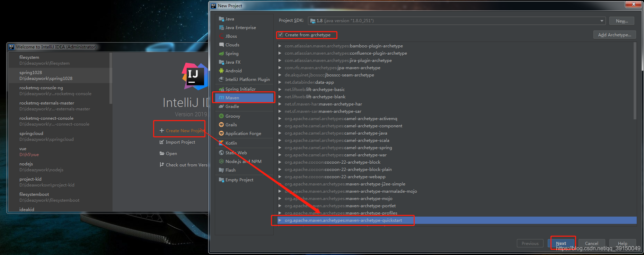644x255 pixels.
Task: Expand the camel-archetype-activemq node
Action: pos(280,119)
